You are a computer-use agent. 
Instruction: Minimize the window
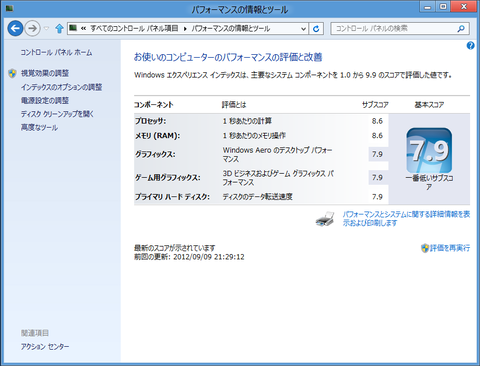(x=428, y=7)
